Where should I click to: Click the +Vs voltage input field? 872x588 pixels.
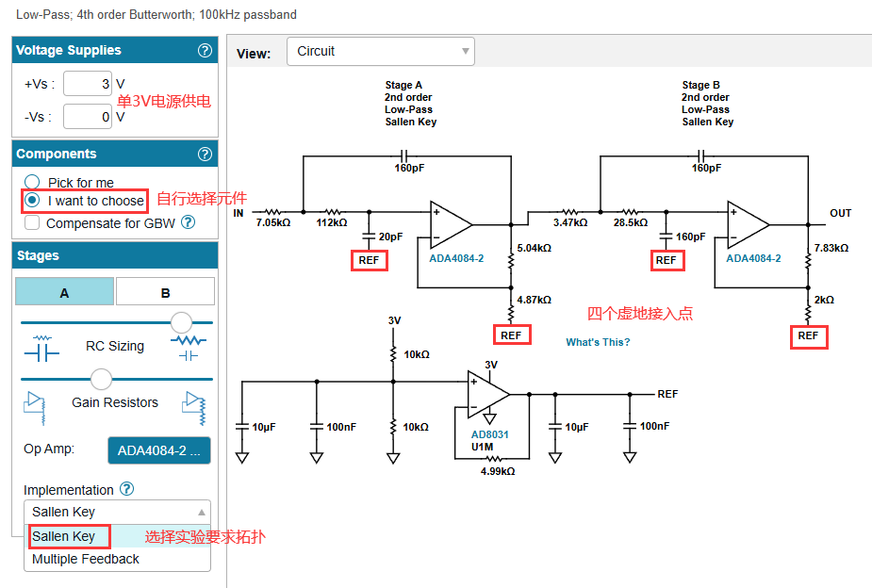[87, 84]
